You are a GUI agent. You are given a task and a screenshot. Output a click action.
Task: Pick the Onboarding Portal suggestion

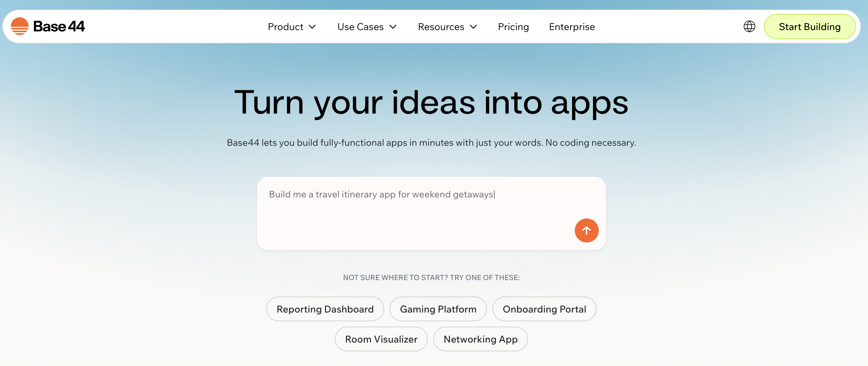click(x=544, y=309)
